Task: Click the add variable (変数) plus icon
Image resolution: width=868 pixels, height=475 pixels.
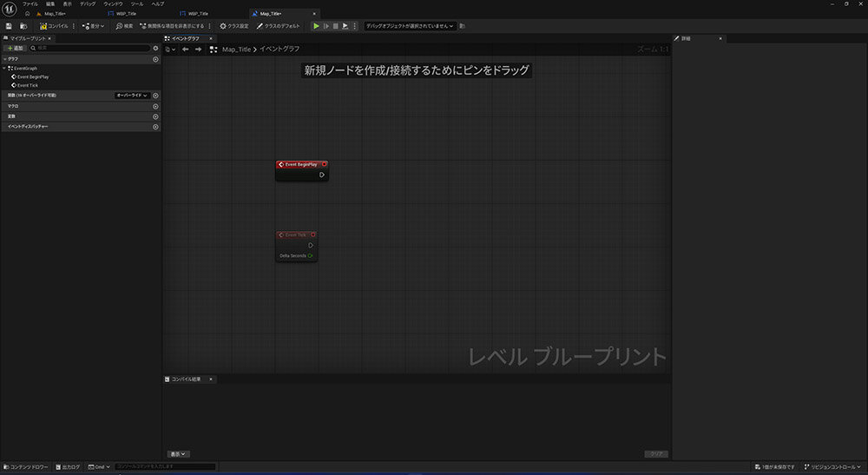Action: 155,116
